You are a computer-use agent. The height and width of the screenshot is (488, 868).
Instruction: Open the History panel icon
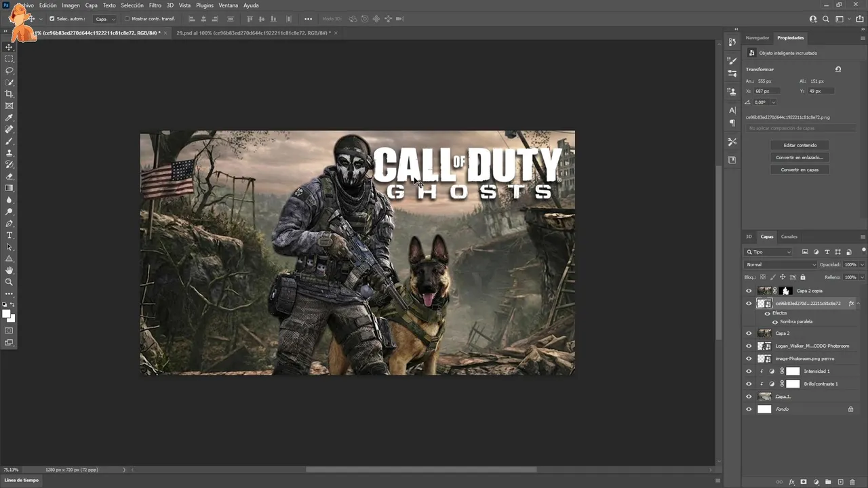tap(732, 42)
